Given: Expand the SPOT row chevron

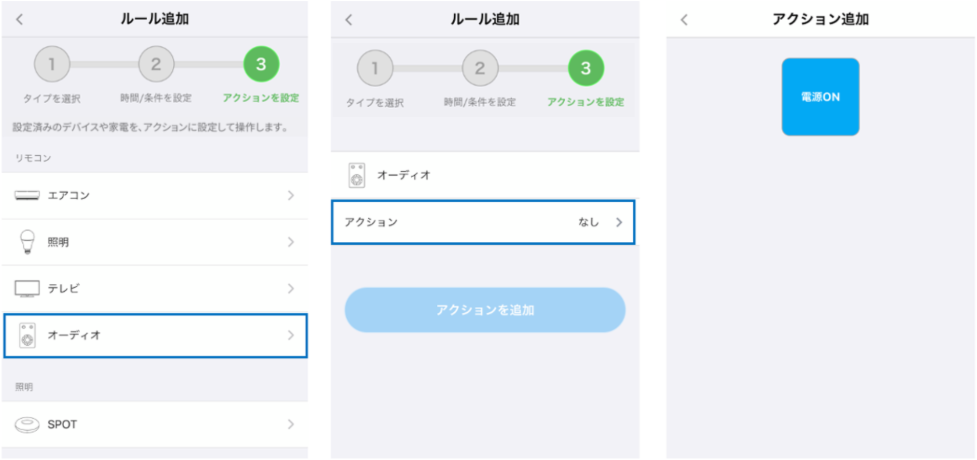Looking at the screenshot, I should click(x=290, y=425).
